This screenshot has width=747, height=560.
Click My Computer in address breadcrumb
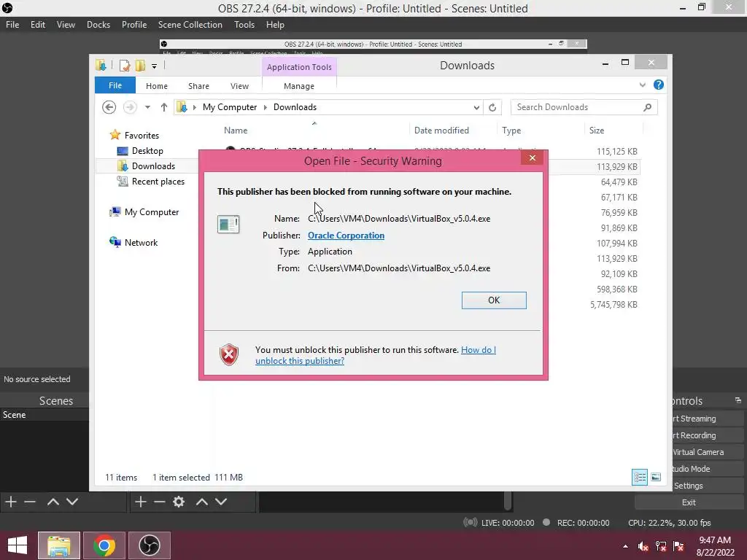230,107
